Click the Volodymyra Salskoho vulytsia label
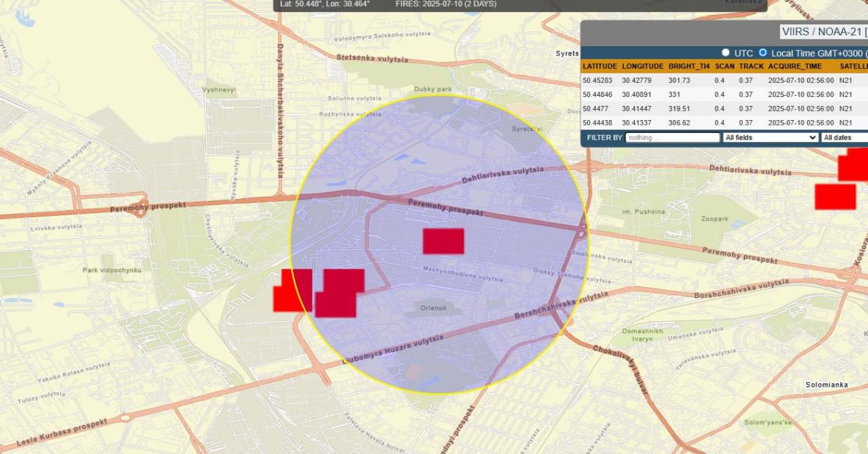Image resolution: width=868 pixels, height=454 pixels. pos(382,35)
